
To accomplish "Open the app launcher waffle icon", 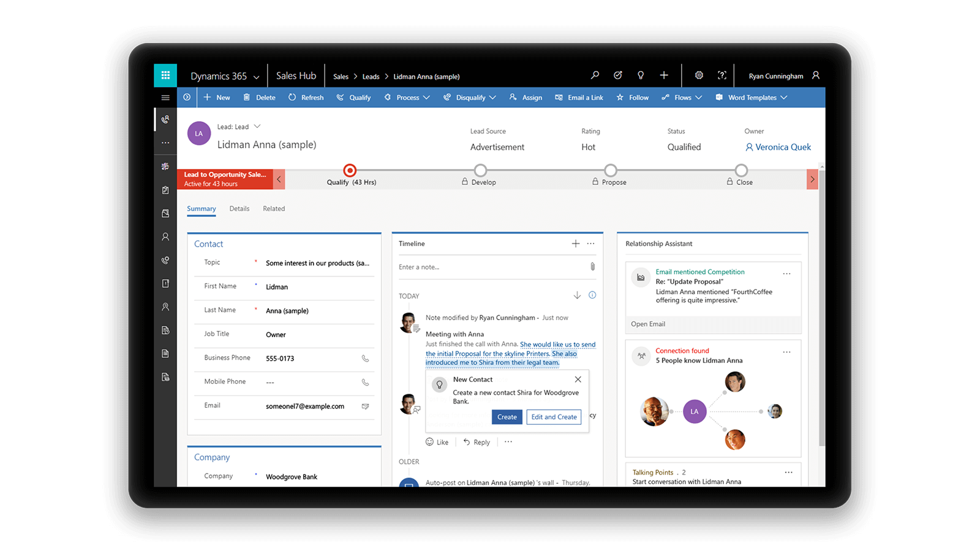I will click(165, 75).
